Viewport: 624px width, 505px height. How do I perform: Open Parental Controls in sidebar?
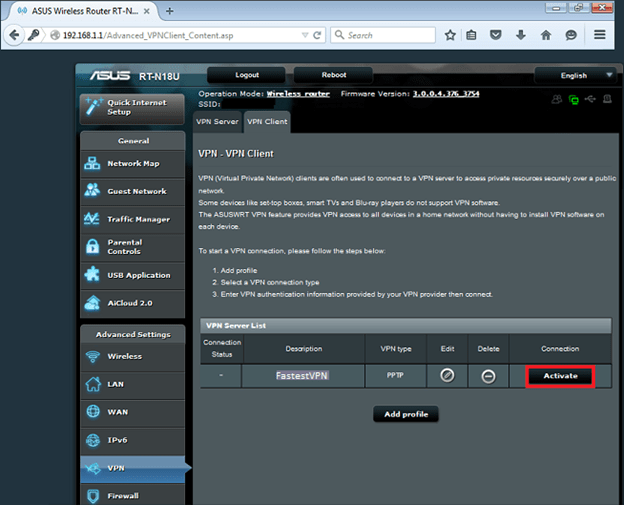[133, 247]
